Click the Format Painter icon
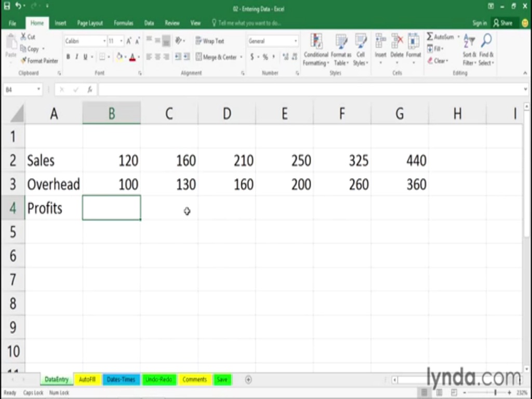 click(x=23, y=61)
